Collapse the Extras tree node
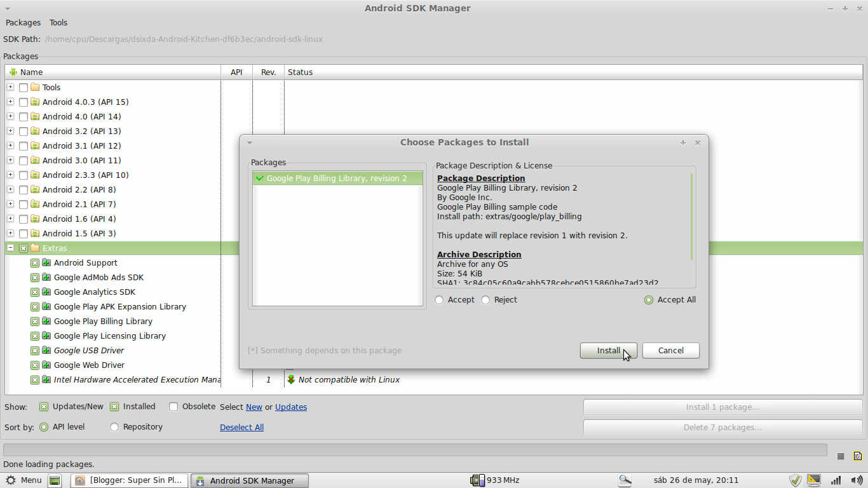The image size is (868, 488). (x=11, y=248)
